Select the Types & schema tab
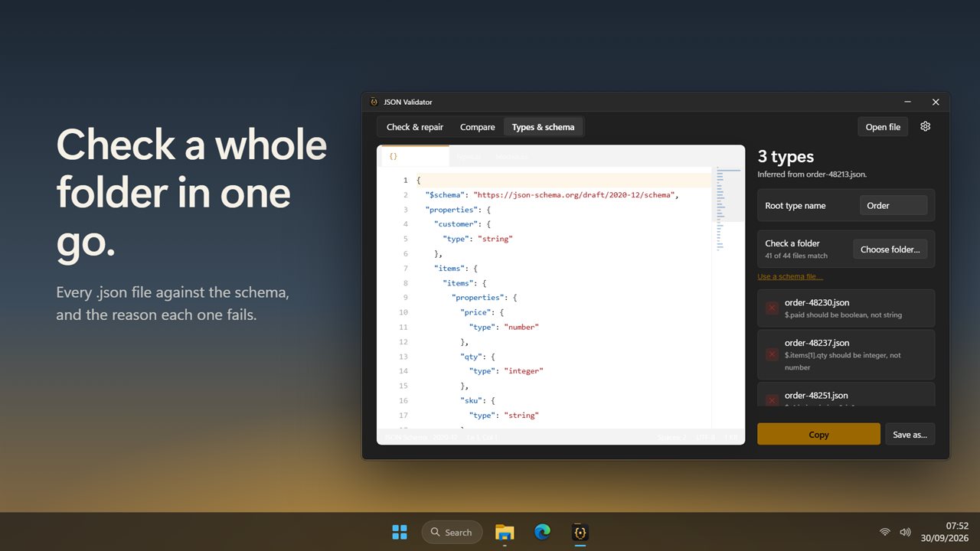Viewport: 980px width, 551px height. [x=544, y=127]
